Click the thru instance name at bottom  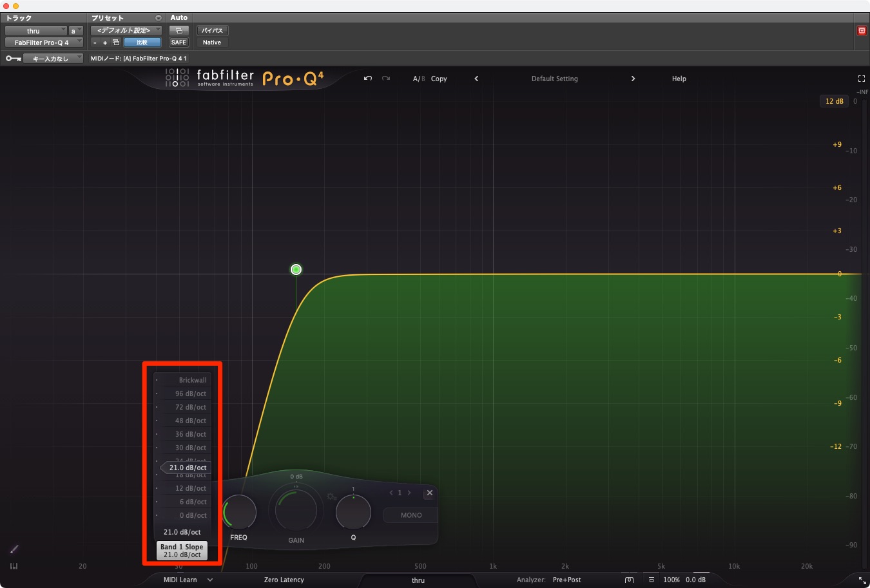pos(418,580)
